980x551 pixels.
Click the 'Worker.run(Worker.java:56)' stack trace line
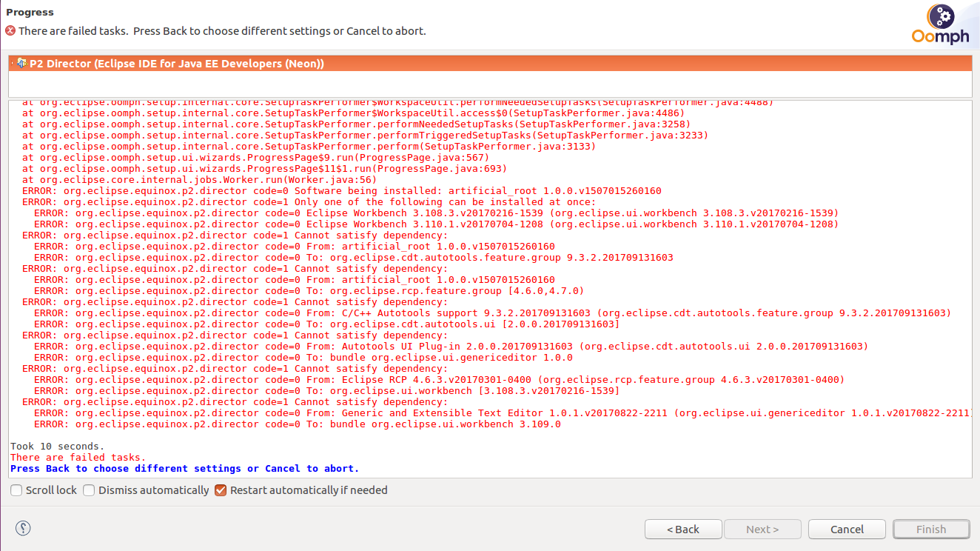coord(200,180)
